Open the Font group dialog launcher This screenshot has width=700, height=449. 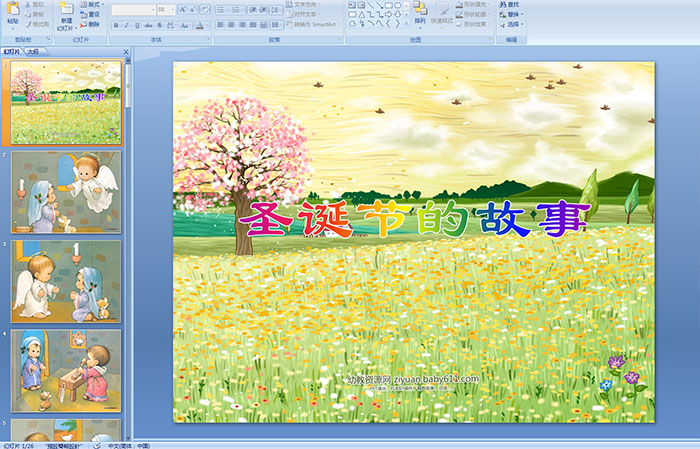(208, 39)
